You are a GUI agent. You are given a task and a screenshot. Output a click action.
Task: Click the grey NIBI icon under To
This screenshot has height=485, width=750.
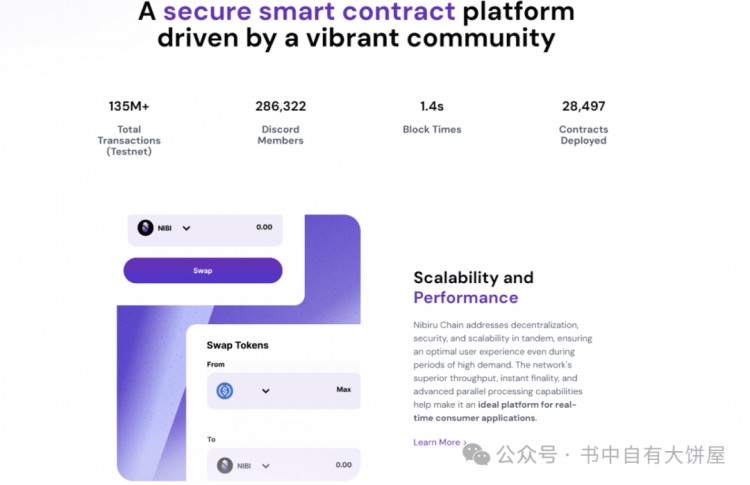pyautogui.click(x=225, y=465)
